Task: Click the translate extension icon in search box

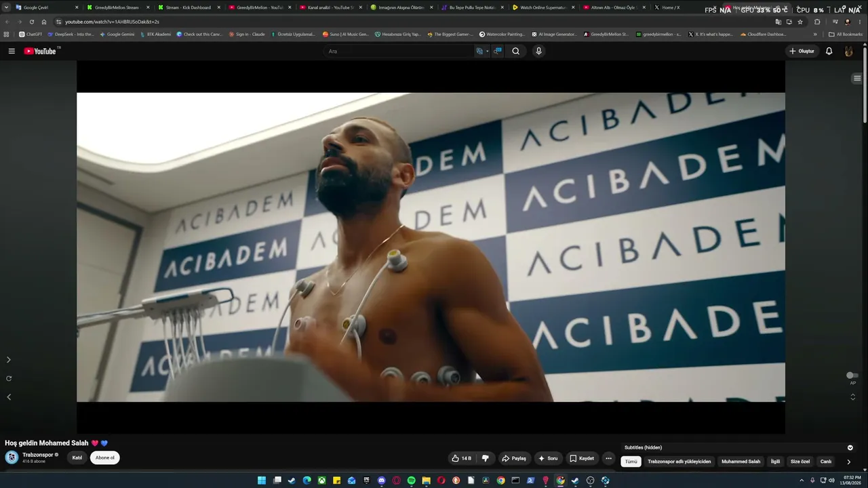Action: coord(480,51)
